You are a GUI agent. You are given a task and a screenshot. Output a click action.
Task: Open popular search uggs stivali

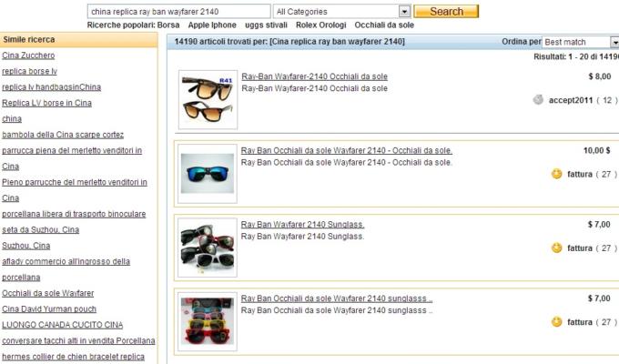266,25
